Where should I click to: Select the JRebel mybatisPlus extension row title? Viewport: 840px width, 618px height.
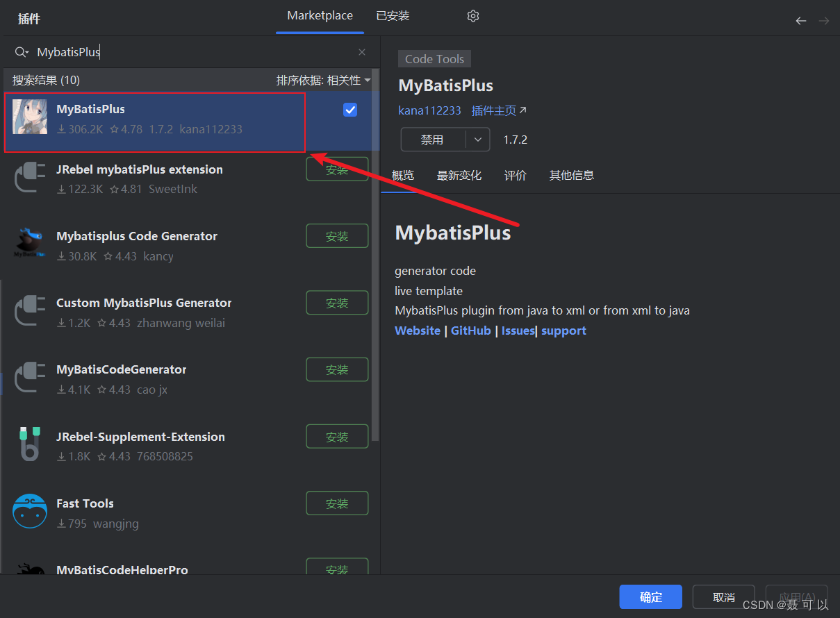click(x=140, y=169)
